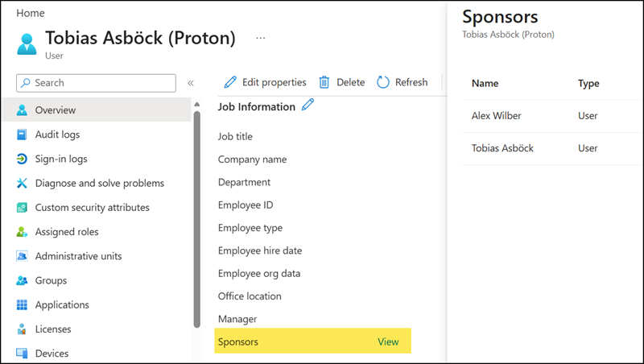Click the highlighted Sponsors label
644x364 pixels.
coord(238,341)
